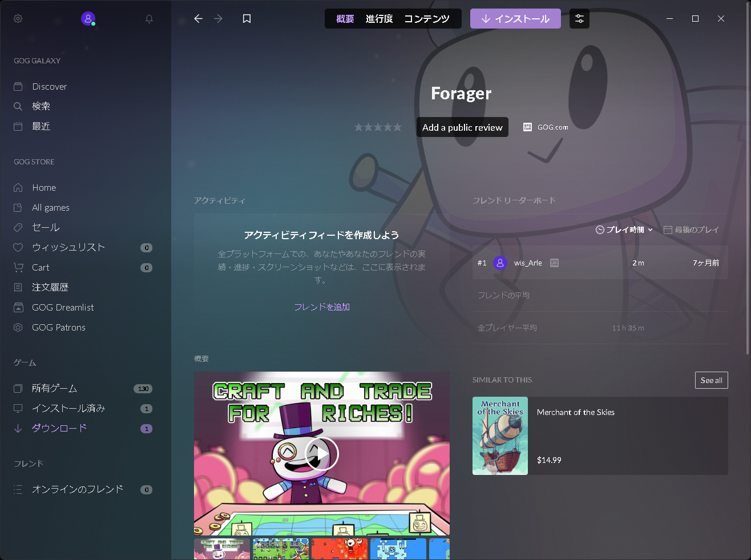This screenshot has width=751, height=560.
Task: Bookmark this game page
Action: tap(247, 19)
